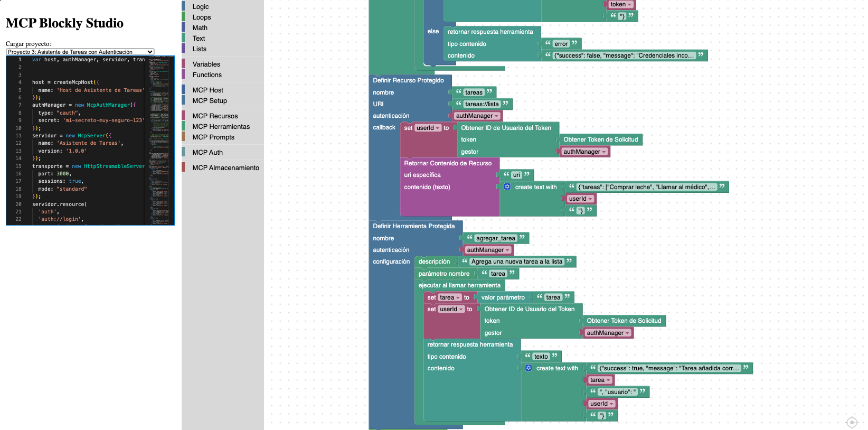This screenshot has width=868, height=430.
Task: Open mutator gear on resource's create text block
Action: pos(507,187)
